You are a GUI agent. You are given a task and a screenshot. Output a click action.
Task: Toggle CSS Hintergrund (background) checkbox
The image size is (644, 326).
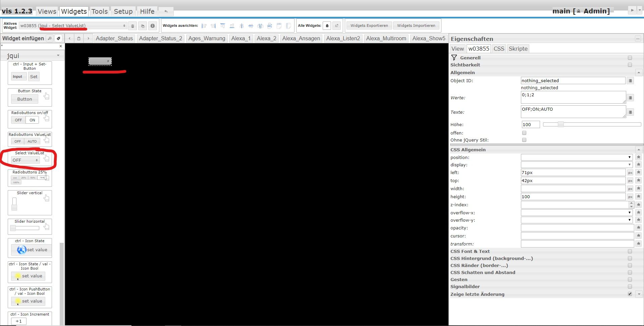coord(630,258)
